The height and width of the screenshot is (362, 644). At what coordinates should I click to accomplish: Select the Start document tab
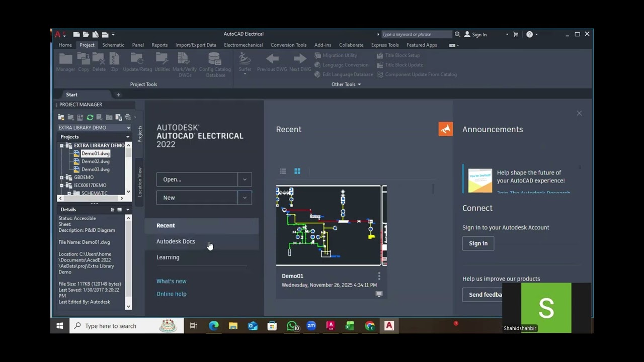tap(72, 95)
